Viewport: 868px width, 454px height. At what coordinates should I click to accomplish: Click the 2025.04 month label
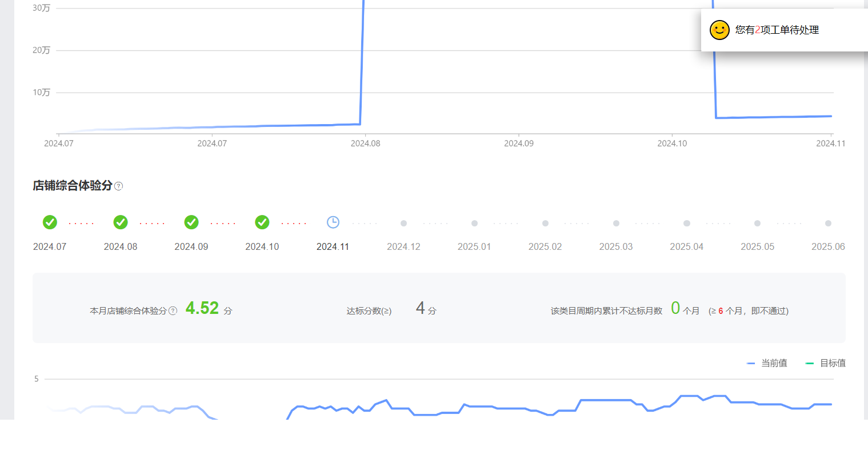click(x=686, y=246)
